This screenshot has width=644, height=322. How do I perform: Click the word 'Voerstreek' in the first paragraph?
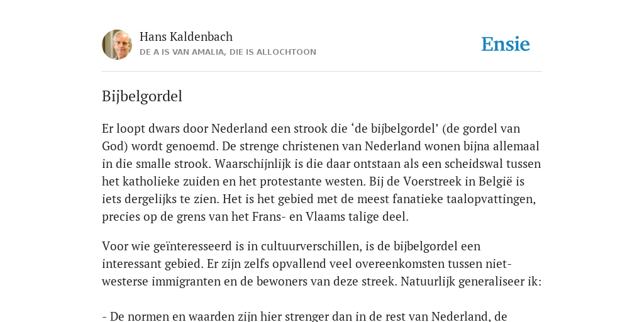(x=430, y=181)
